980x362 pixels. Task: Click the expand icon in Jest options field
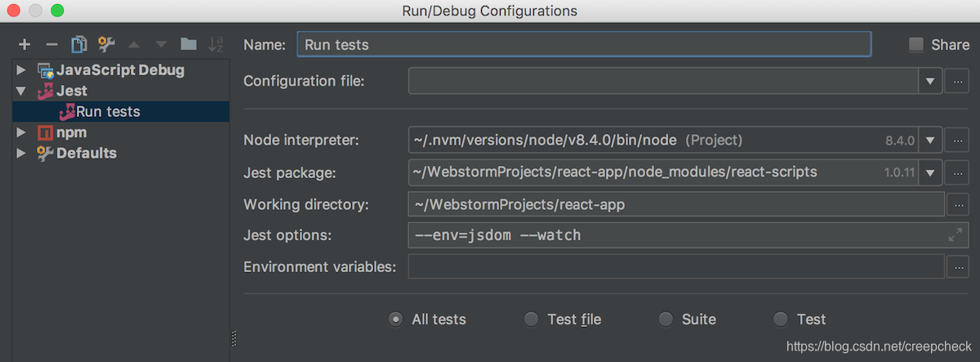(x=955, y=235)
